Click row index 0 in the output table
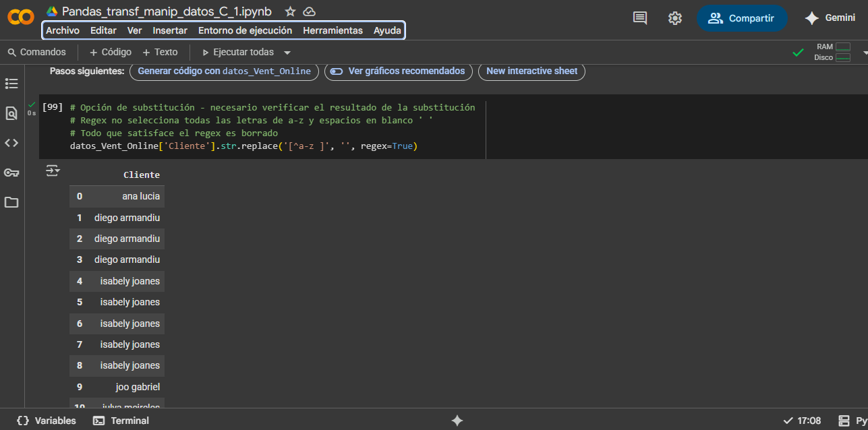 (x=80, y=197)
